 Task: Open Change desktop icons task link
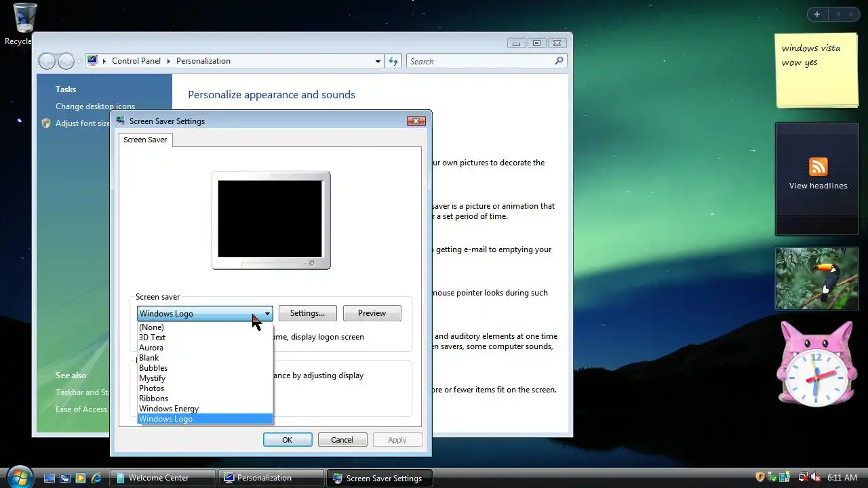[95, 106]
